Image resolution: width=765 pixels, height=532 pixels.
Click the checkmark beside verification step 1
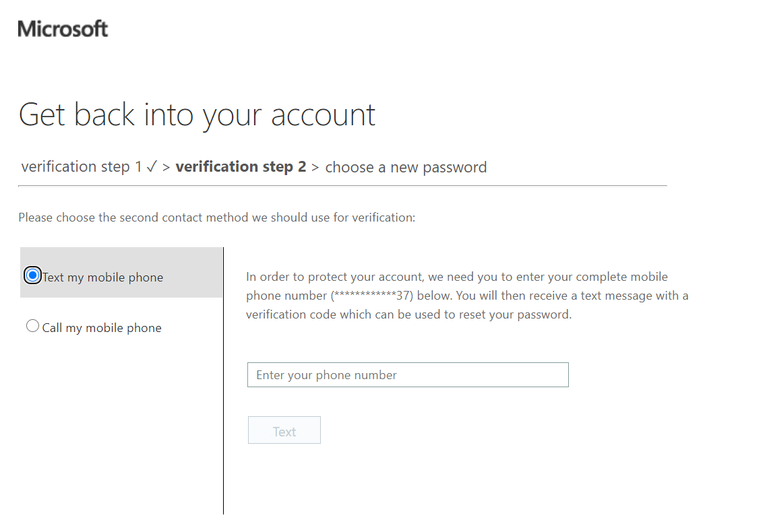[x=152, y=166]
